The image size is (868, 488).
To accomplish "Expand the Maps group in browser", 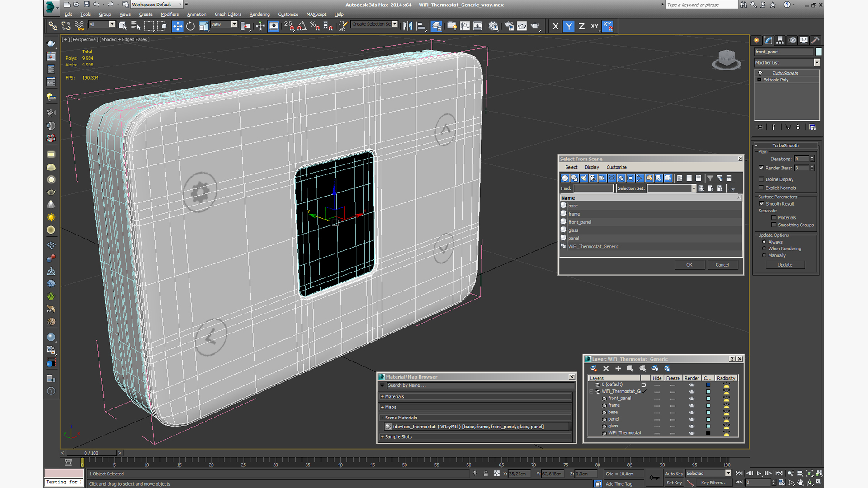I will click(x=382, y=407).
